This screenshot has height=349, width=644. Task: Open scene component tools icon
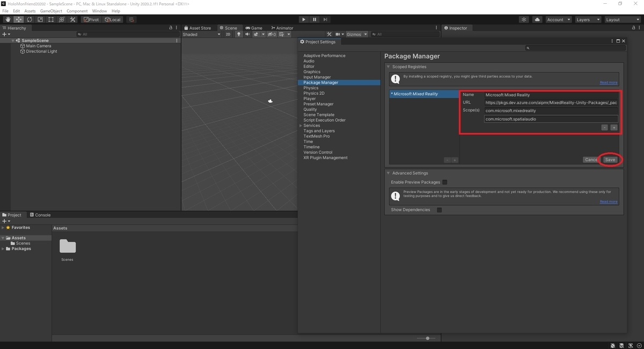pos(330,34)
